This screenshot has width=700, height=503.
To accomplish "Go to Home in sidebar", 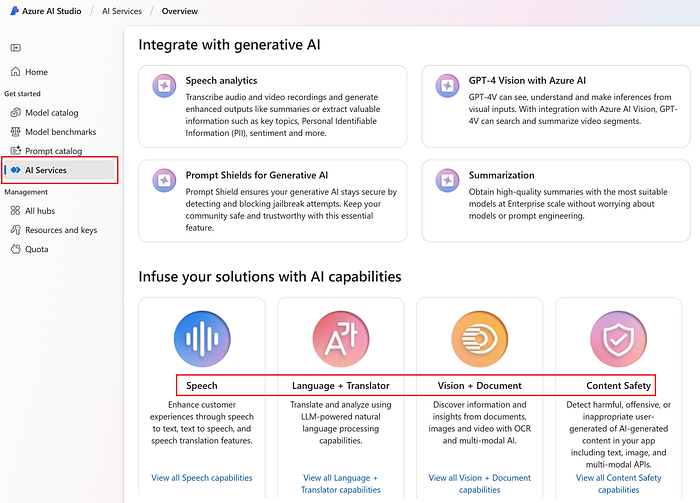I will pos(36,72).
